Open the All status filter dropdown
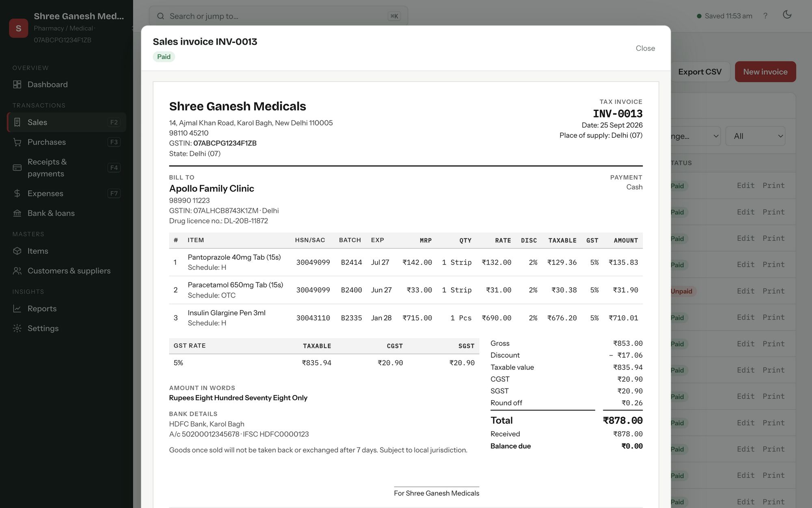The width and height of the screenshot is (812, 508). (x=756, y=136)
